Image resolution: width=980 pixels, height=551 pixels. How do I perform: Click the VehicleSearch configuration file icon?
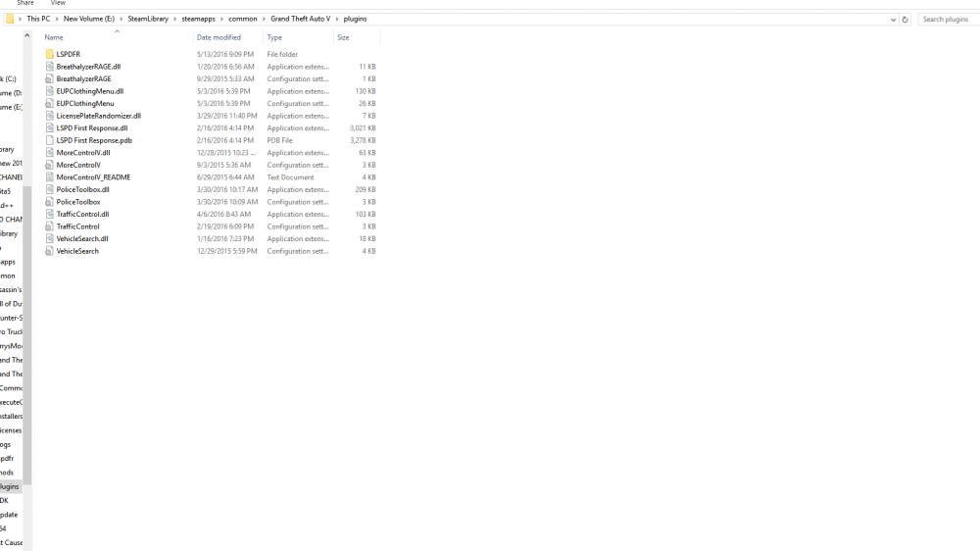pyautogui.click(x=49, y=251)
